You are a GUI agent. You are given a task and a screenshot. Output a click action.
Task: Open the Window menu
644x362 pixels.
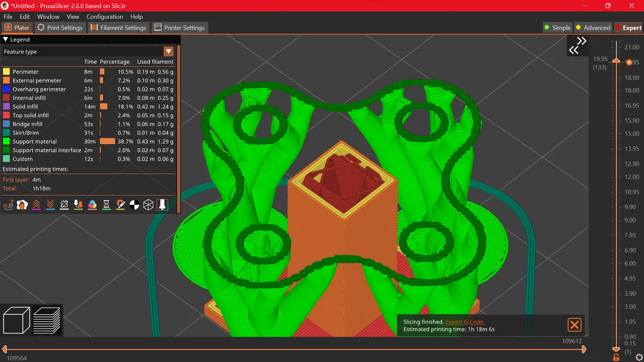48,17
